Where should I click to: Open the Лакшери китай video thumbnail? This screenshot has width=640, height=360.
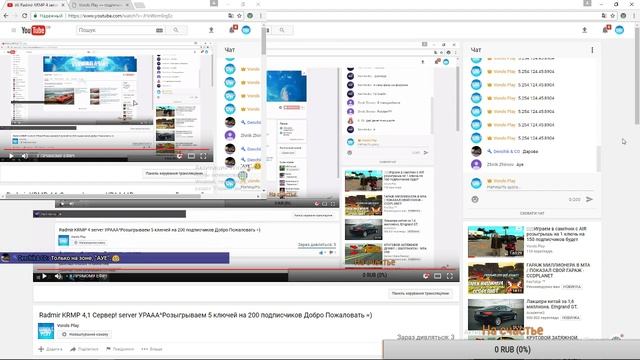(496, 314)
